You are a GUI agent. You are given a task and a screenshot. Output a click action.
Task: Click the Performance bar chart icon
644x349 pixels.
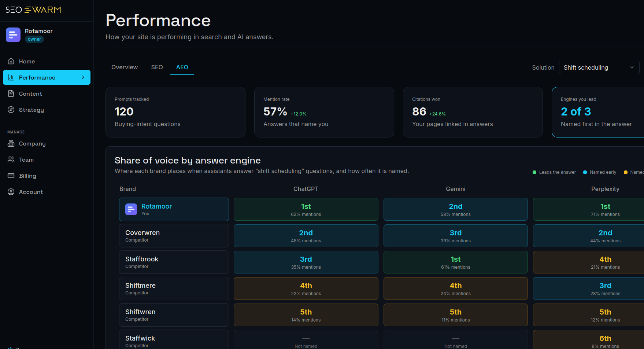pos(11,77)
